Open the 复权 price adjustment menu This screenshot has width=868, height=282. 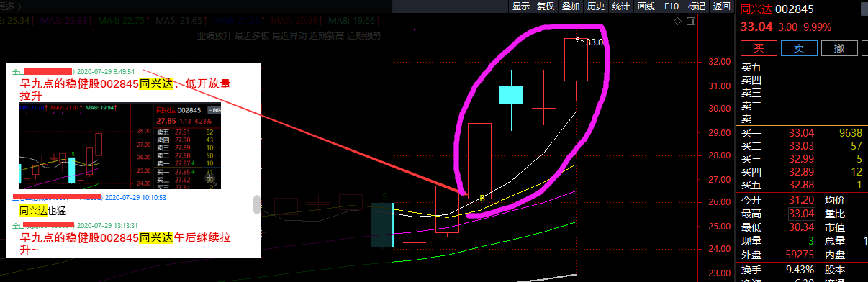pos(546,6)
